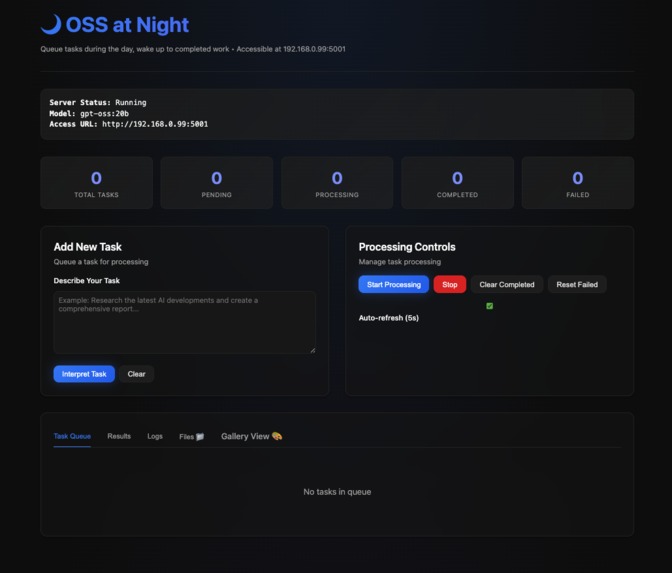The image size is (672, 573).
Task: Open the Results tab
Action: (x=119, y=436)
